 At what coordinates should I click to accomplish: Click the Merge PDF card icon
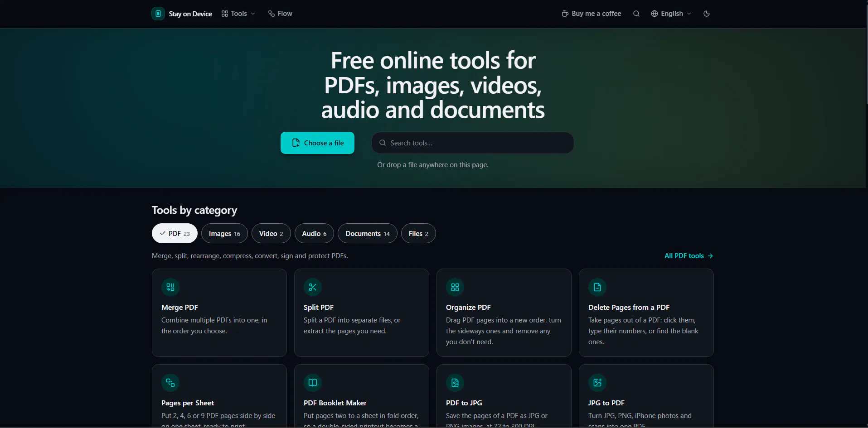coord(170,287)
